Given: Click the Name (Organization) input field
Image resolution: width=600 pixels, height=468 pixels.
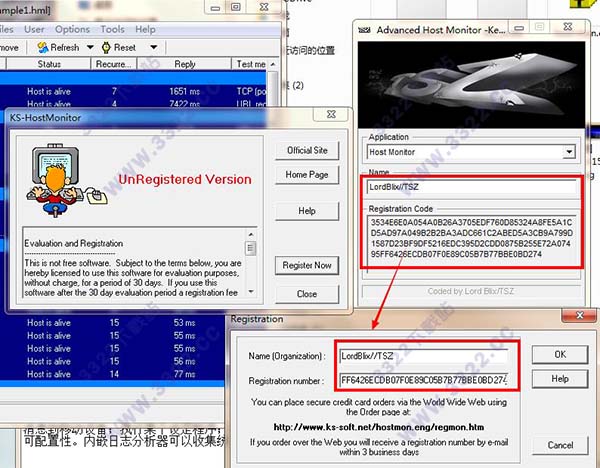Looking at the screenshot, I should tap(424, 356).
